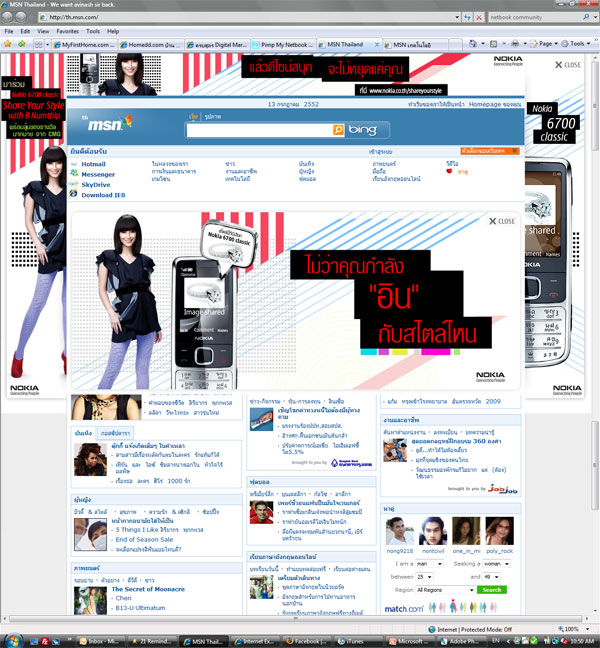This screenshot has width=600, height=648.
Task: Click the poly_rock profile thumbnail
Action: click(x=500, y=531)
